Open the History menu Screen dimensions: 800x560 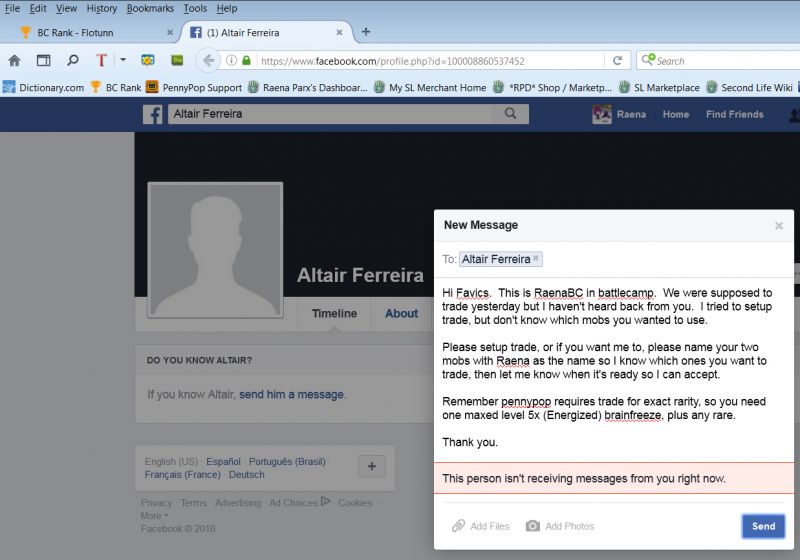(101, 8)
